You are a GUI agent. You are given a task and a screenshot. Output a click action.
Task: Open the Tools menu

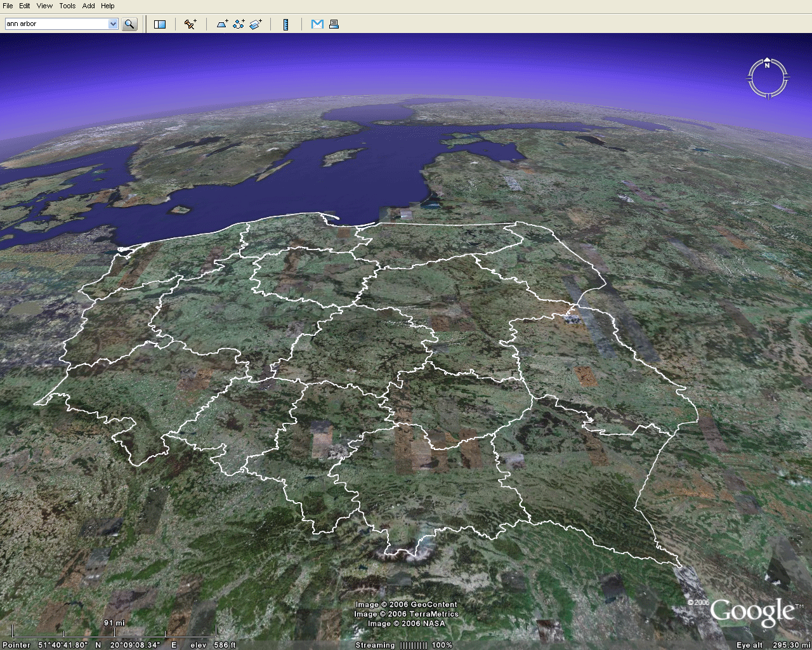[x=67, y=6]
